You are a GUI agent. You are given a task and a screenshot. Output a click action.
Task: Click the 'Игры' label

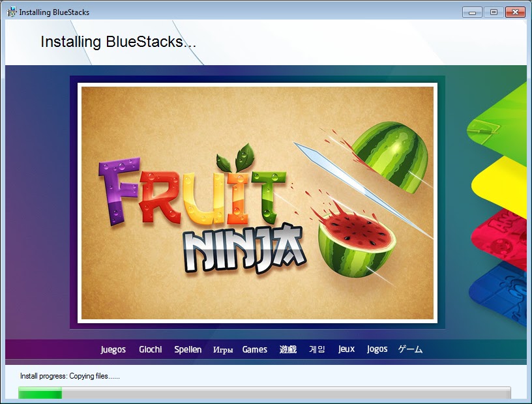point(223,350)
